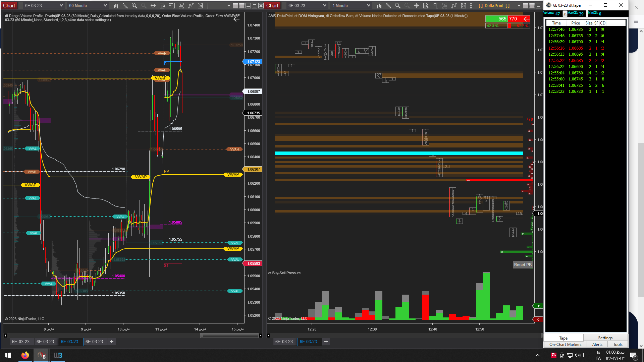Viewport: 644px width, 362px height.
Task: Click the left chart horizontal scrollbar thumb
Action: click(x=230, y=336)
